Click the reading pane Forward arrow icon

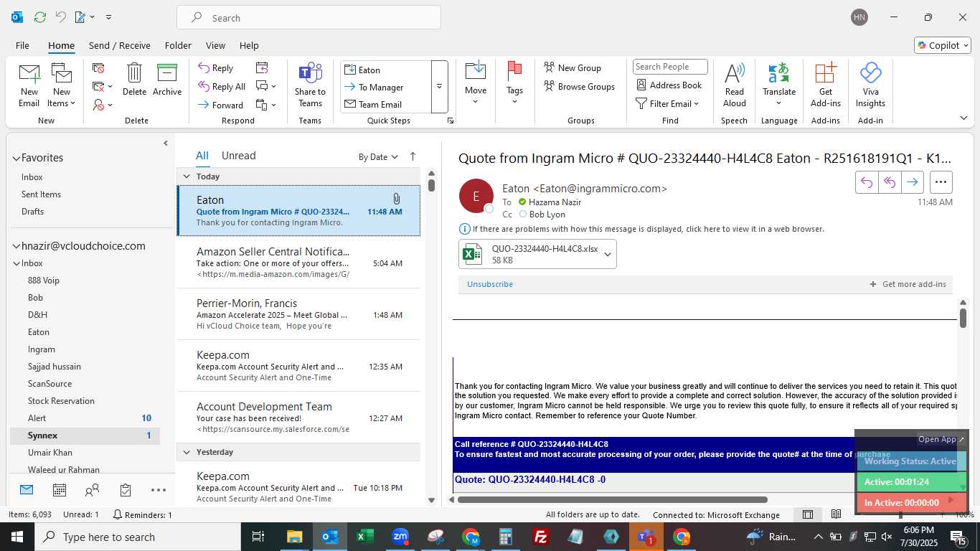912,182
